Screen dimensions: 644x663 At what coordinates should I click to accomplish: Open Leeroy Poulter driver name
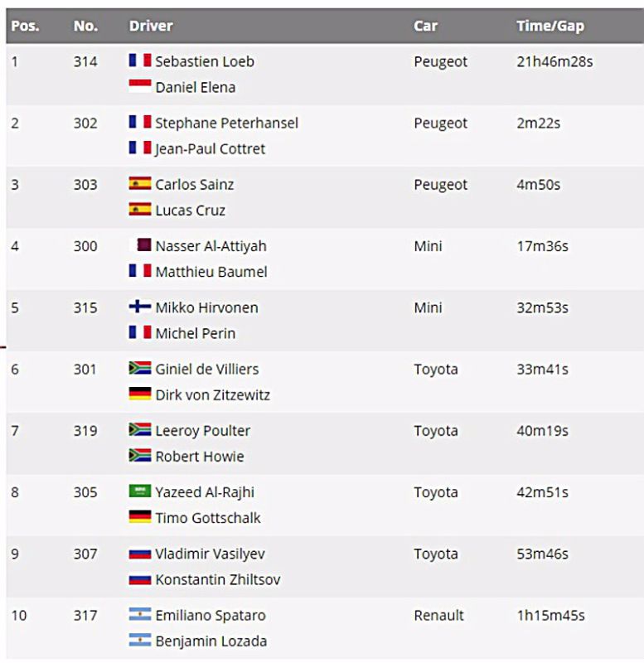[x=203, y=431]
